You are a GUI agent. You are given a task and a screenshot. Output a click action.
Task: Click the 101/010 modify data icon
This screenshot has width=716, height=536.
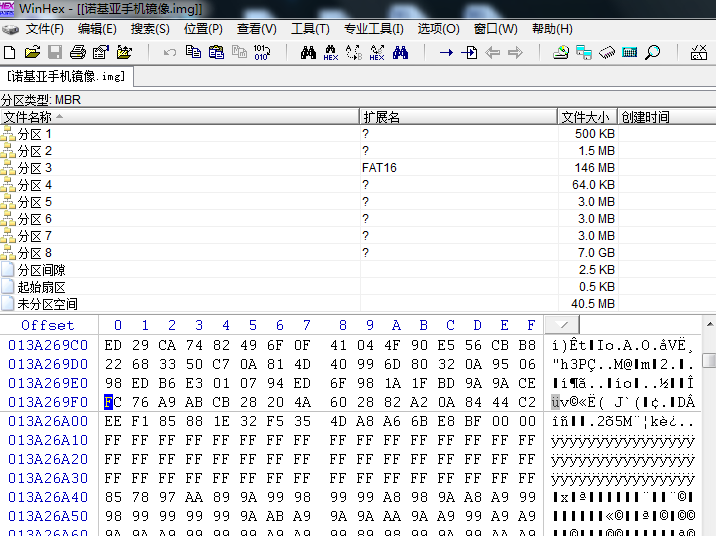click(262, 53)
